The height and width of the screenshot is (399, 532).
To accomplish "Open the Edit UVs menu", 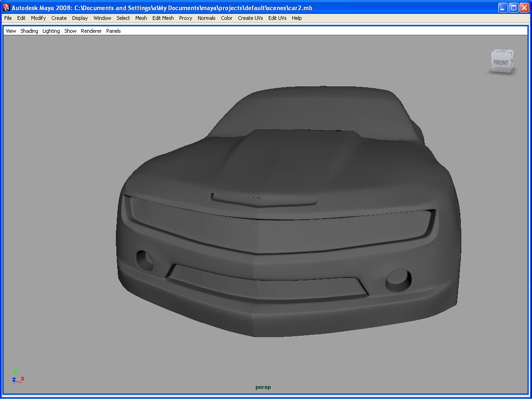I will pyautogui.click(x=277, y=18).
